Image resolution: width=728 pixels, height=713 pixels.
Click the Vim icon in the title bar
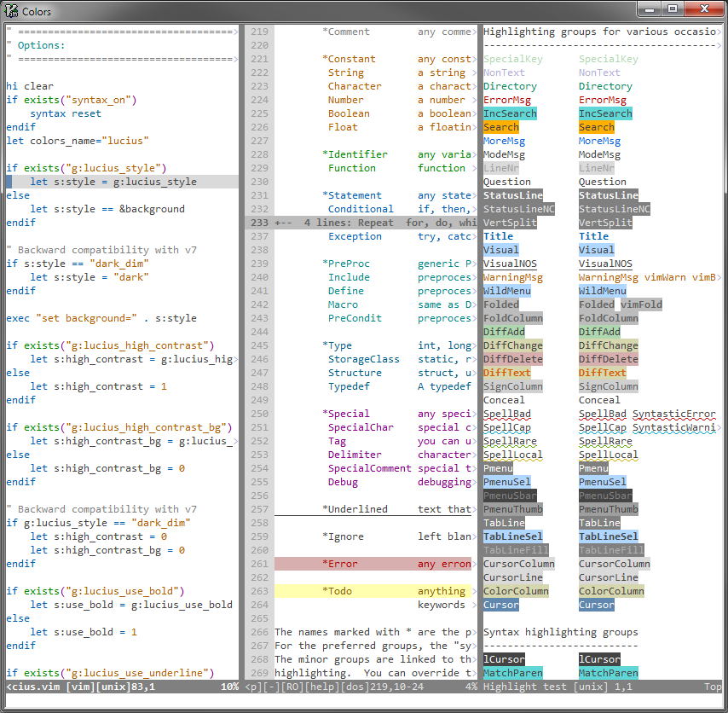12,11
